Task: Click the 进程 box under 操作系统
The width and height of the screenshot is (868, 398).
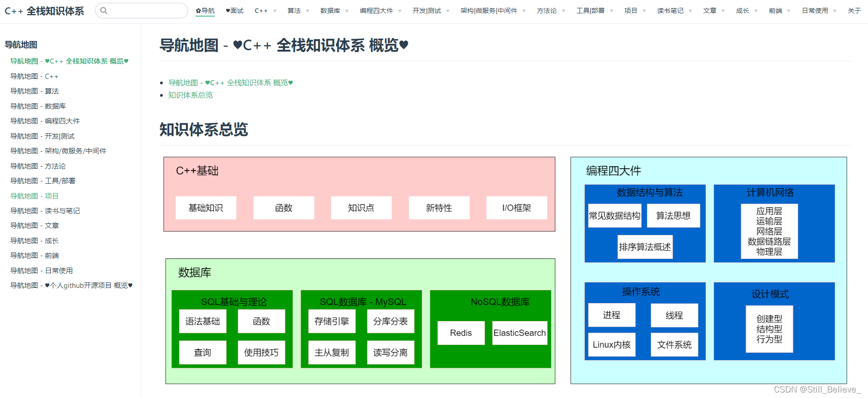Action: click(612, 315)
